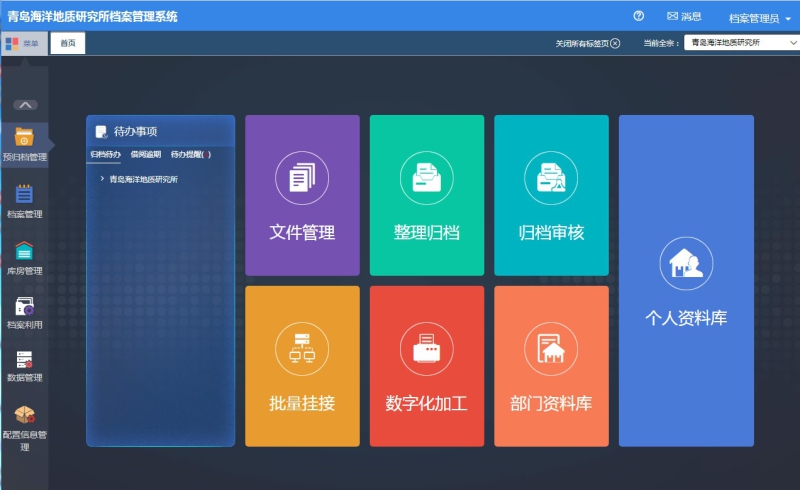Open the 整理归档 tile
Screen dimensions: 800x490
(427, 195)
